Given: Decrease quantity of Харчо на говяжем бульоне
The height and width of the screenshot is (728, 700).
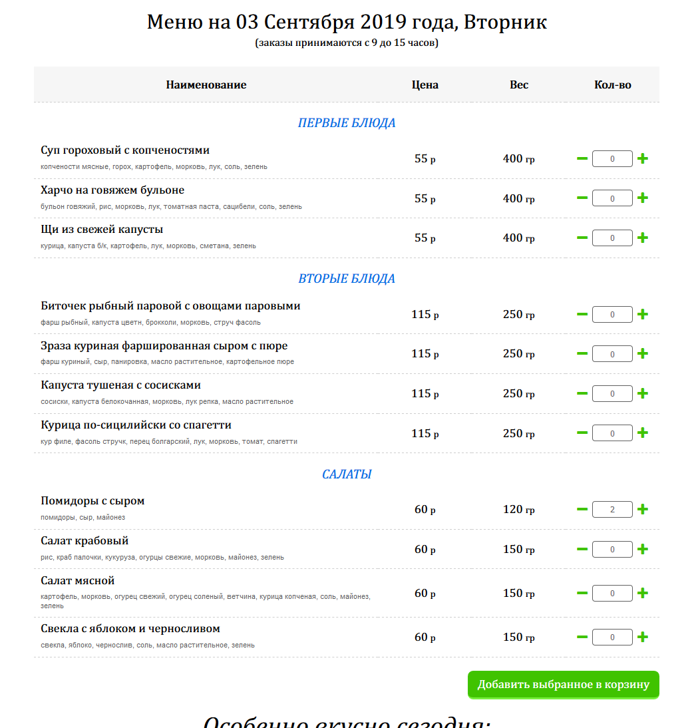Looking at the screenshot, I should (x=582, y=198).
